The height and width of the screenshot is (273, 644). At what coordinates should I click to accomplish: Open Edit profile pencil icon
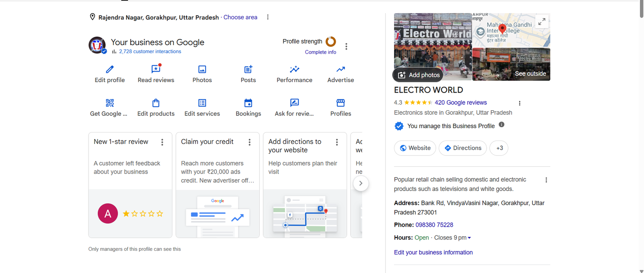pos(109,69)
